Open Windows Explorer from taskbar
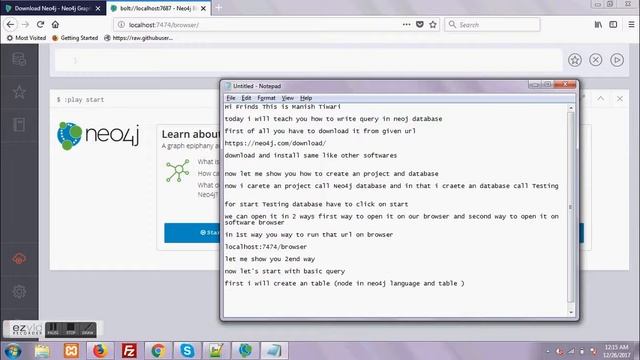The width and height of the screenshot is (640, 360). [x=42, y=351]
